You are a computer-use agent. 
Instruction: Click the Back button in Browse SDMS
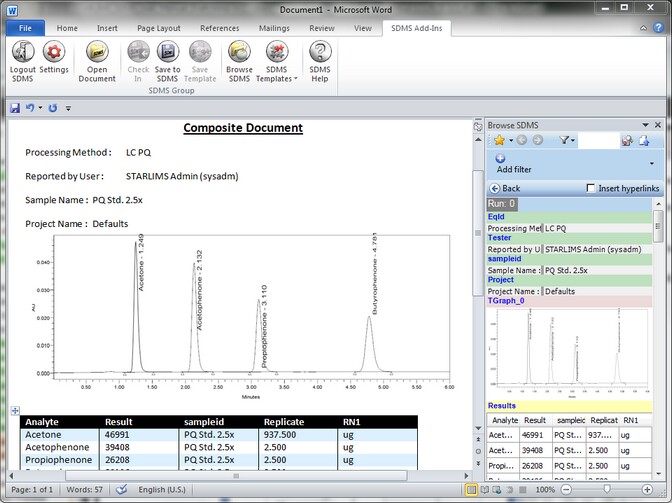505,188
